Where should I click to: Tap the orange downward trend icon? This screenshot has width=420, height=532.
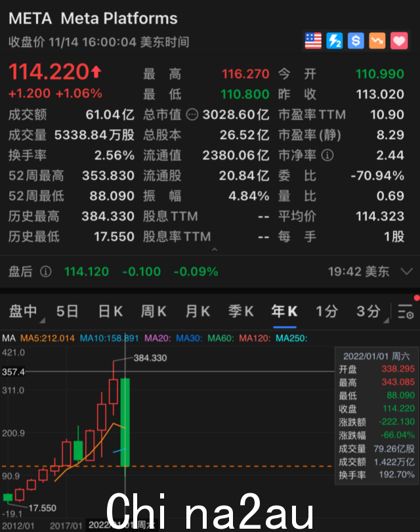pyautogui.click(x=377, y=41)
